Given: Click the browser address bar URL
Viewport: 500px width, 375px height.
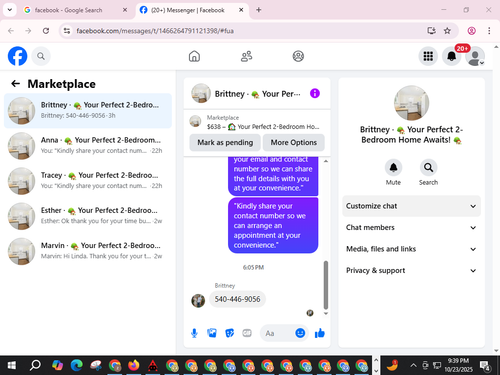Looking at the screenshot, I should tap(155, 31).
